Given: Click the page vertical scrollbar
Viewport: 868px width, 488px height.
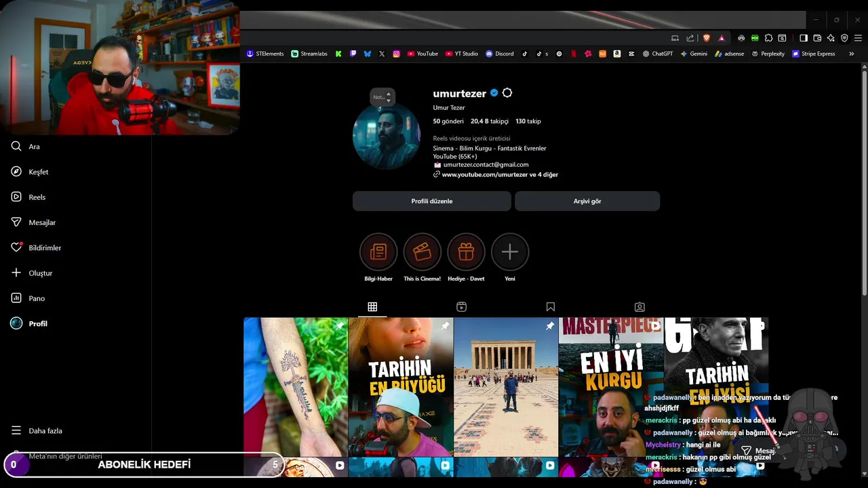Looking at the screenshot, I should pos(865,183).
